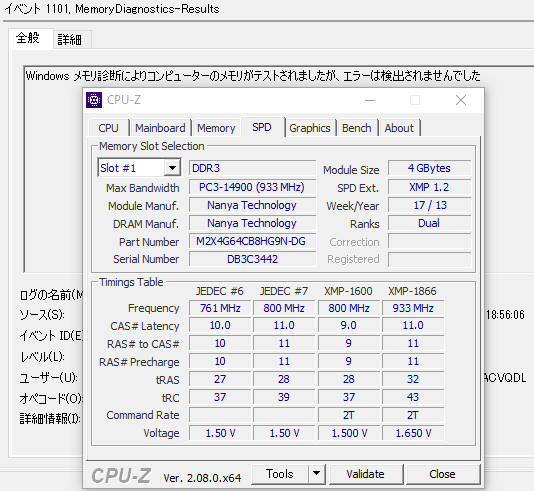The height and width of the screenshot is (491, 534).
Task: Click the CPU-Z application icon in title bar
Action: pyautogui.click(x=94, y=100)
